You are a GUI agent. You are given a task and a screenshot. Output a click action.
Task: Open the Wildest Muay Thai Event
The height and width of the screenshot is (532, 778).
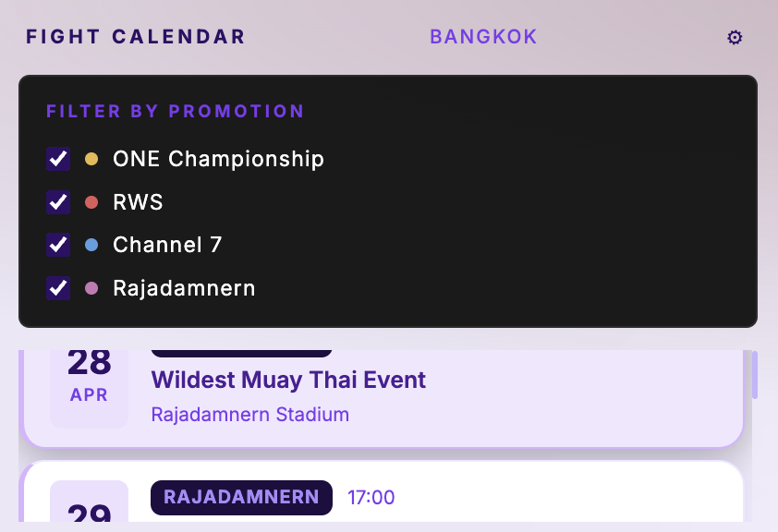pyautogui.click(x=287, y=380)
